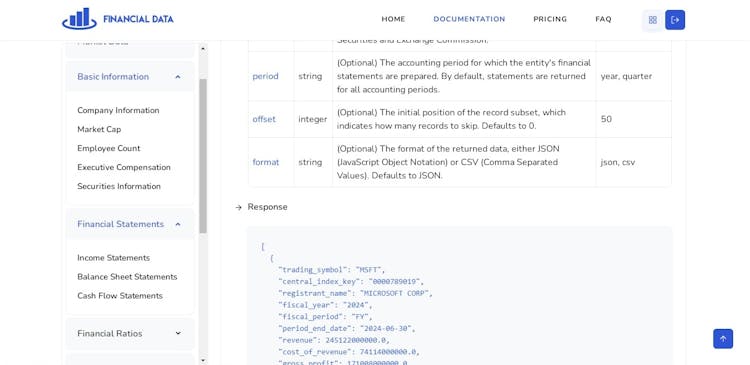Click the offset parameter description text
Screen dimensions: 750x365
451,119
